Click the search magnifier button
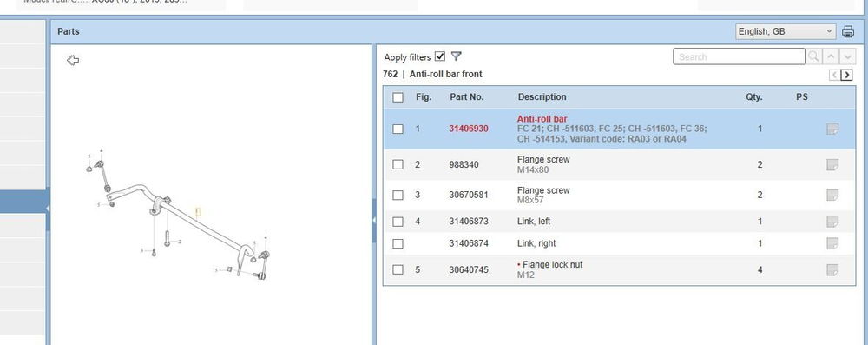Screen dimensions: 868x345 click(813, 56)
